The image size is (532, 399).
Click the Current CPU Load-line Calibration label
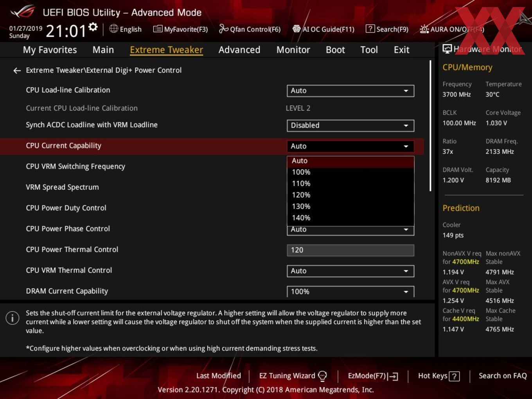(x=82, y=108)
